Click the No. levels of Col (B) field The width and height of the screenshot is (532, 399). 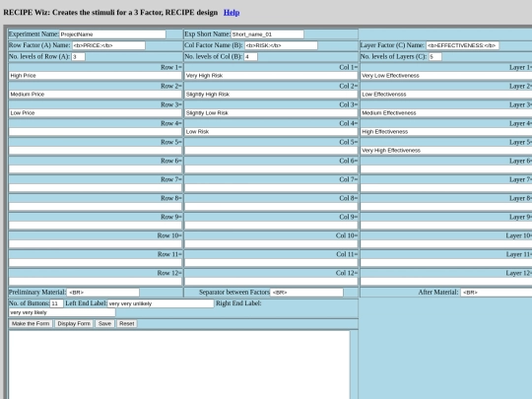click(251, 57)
